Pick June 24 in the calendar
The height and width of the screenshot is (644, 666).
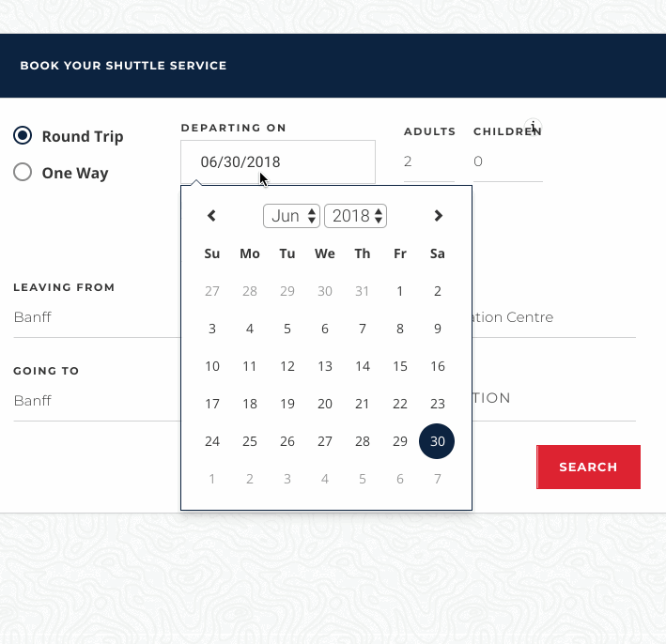212,441
